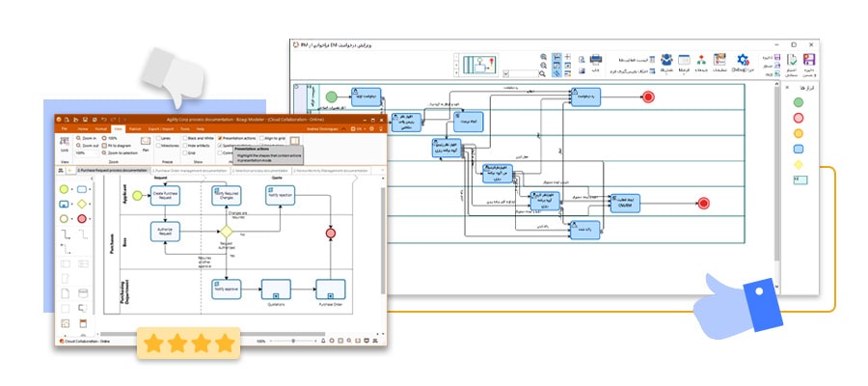Click the Zoom in button
This screenshot has width=868, height=386.
tap(87, 138)
